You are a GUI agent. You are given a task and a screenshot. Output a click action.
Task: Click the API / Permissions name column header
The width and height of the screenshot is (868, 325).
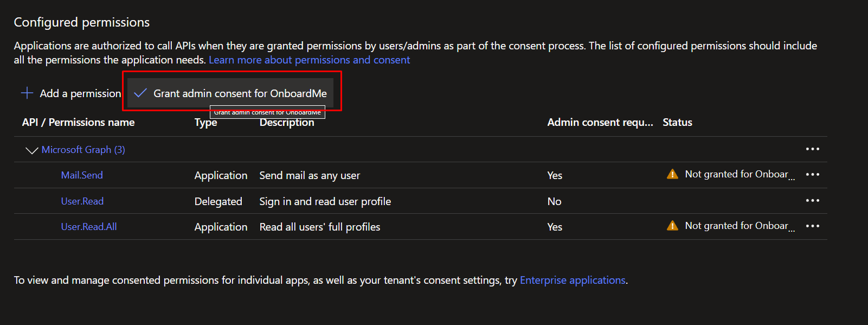78,123
